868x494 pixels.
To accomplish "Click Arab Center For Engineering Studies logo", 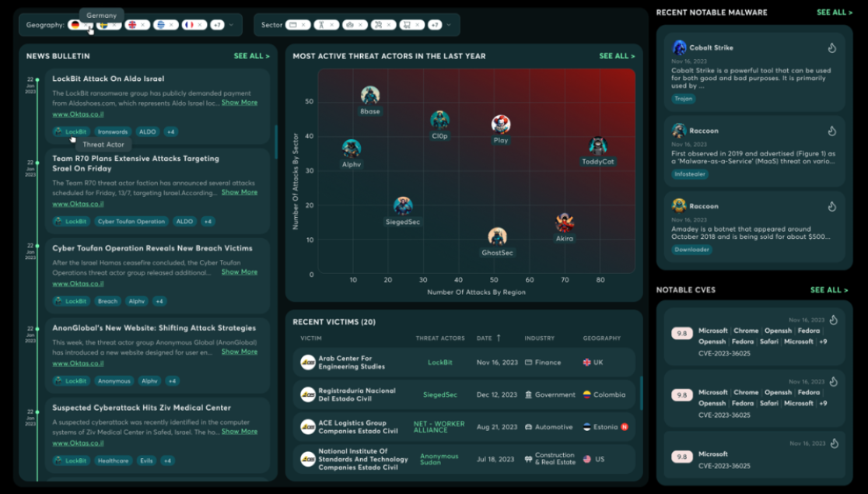I will [308, 363].
